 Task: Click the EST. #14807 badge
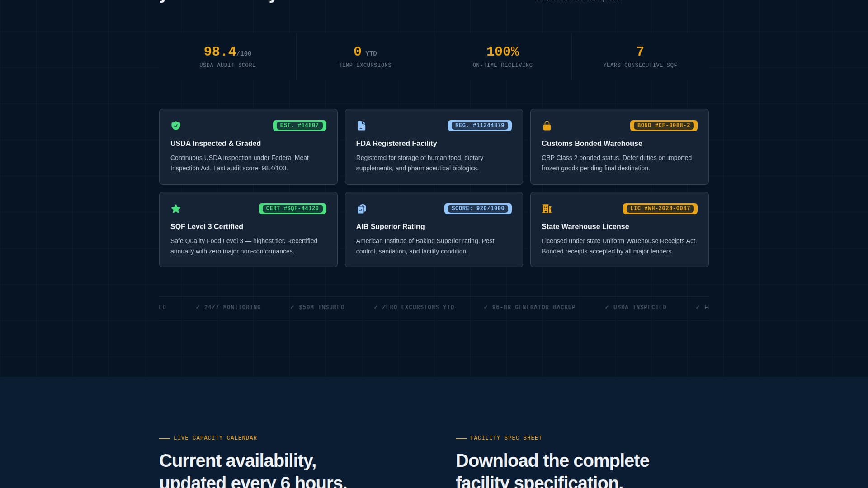[x=299, y=126]
